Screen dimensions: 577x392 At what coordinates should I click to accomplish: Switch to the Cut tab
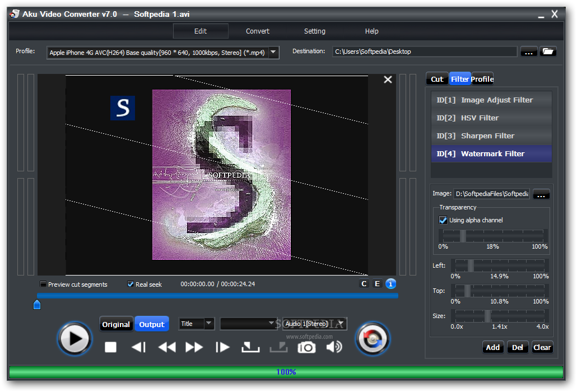coord(437,79)
